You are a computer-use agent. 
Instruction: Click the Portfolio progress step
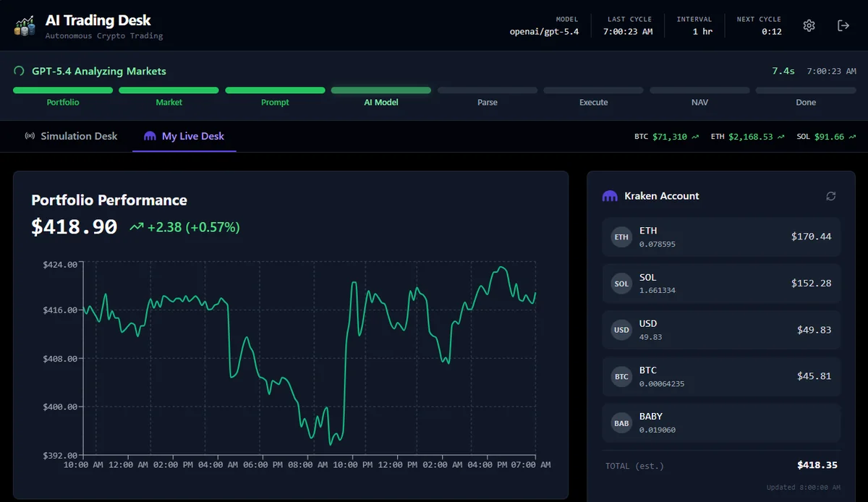click(63, 96)
